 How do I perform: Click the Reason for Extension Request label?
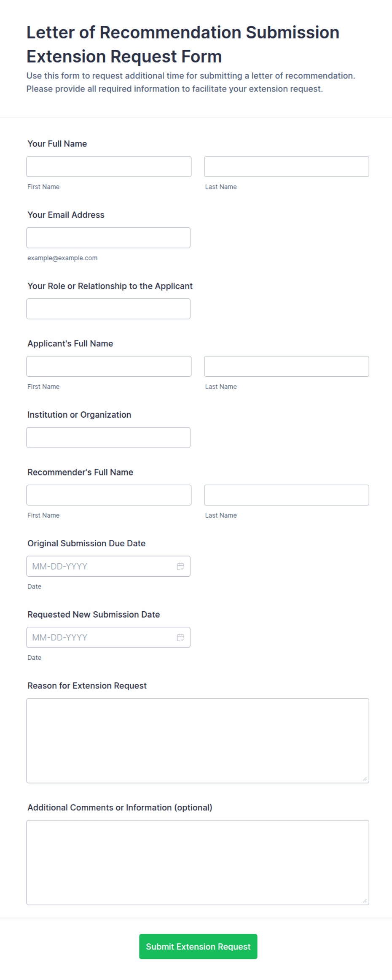point(87,686)
